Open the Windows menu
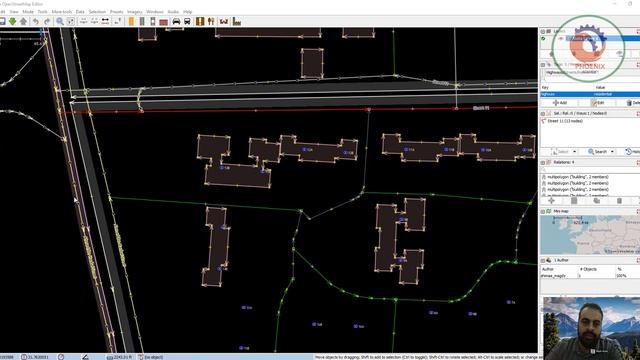Viewport: 640px width, 360px height. (155, 12)
